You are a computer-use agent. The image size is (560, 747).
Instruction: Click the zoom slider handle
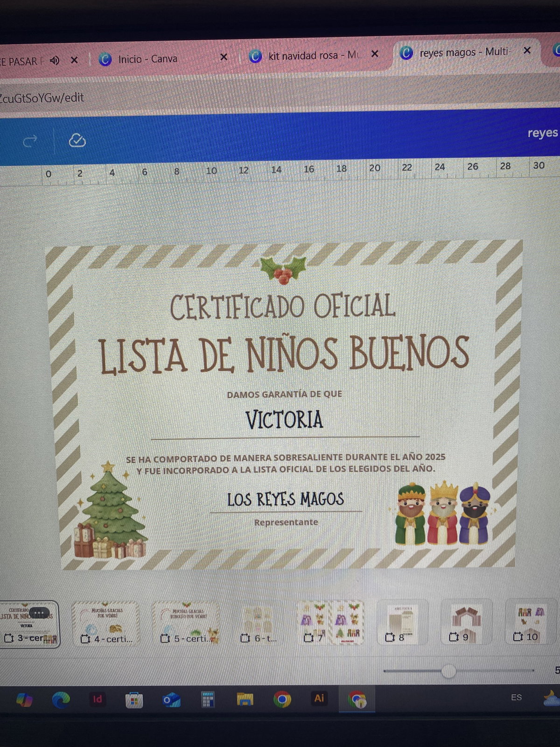[448, 671]
